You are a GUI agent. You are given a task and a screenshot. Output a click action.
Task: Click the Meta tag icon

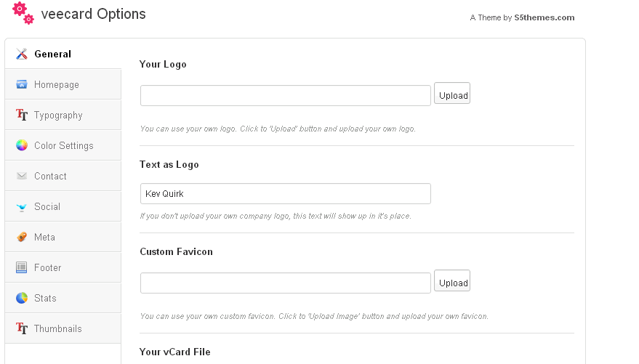pyautogui.click(x=21, y=237)
